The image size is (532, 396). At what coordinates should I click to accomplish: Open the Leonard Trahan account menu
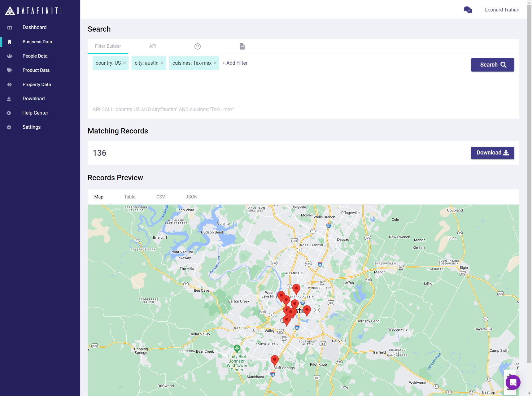pyautogui.click(x=502, y=10)
